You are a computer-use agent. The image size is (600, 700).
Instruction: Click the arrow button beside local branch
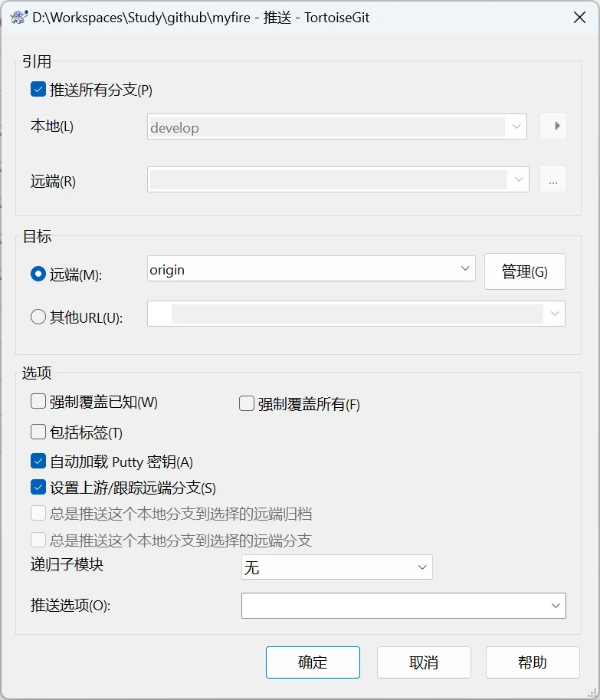553,126
